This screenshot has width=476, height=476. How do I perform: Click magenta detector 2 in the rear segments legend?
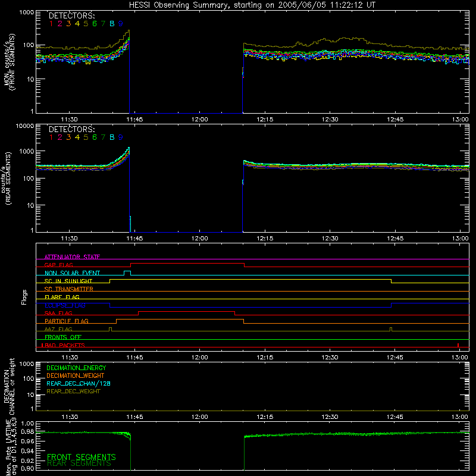point(60,137)
